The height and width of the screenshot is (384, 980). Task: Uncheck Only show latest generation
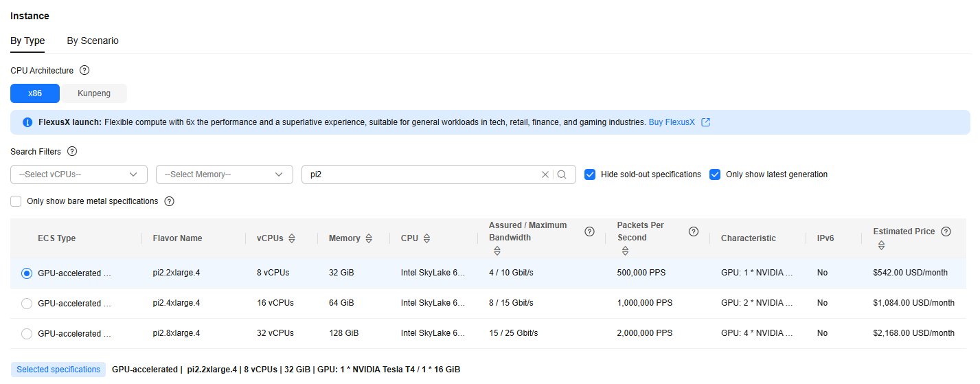715,174
